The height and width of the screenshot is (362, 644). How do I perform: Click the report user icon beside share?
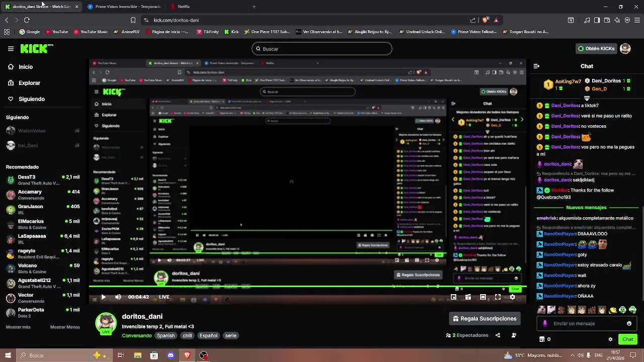[514, 335]
